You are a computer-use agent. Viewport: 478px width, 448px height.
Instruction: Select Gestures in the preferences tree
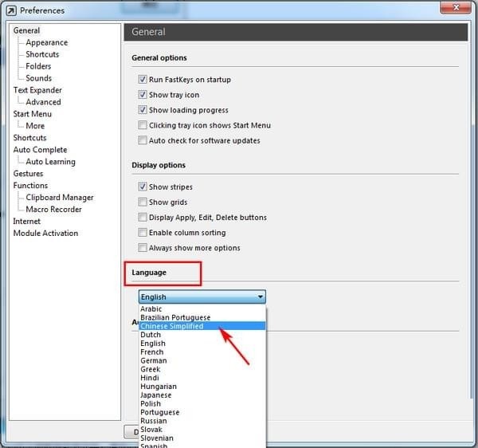(x=28, y=174)
